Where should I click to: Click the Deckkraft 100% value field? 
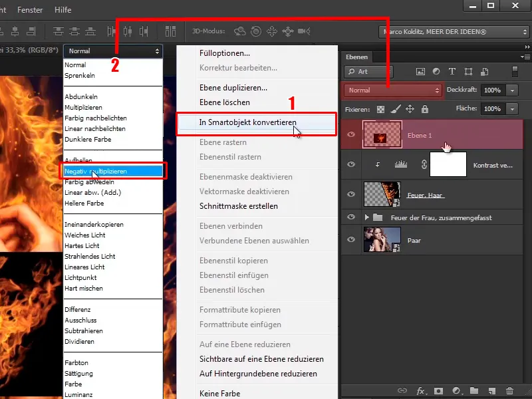(492, 90)
